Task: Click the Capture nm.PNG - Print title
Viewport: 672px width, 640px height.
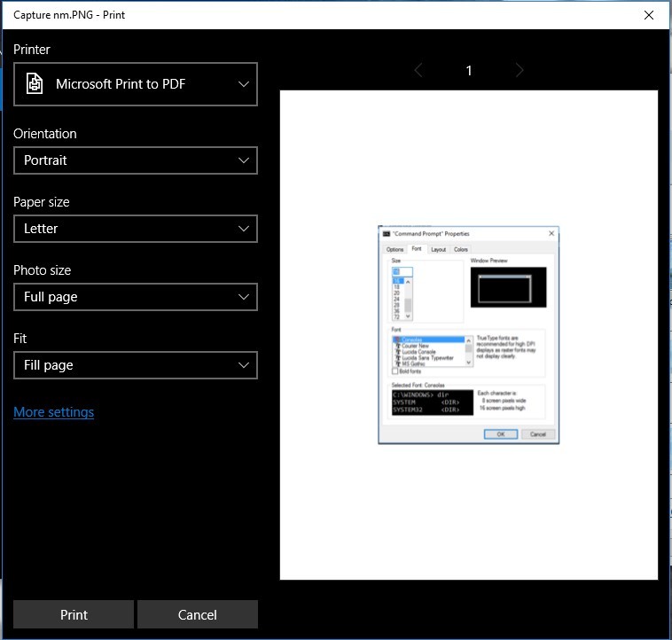Action: click(69, 15)
